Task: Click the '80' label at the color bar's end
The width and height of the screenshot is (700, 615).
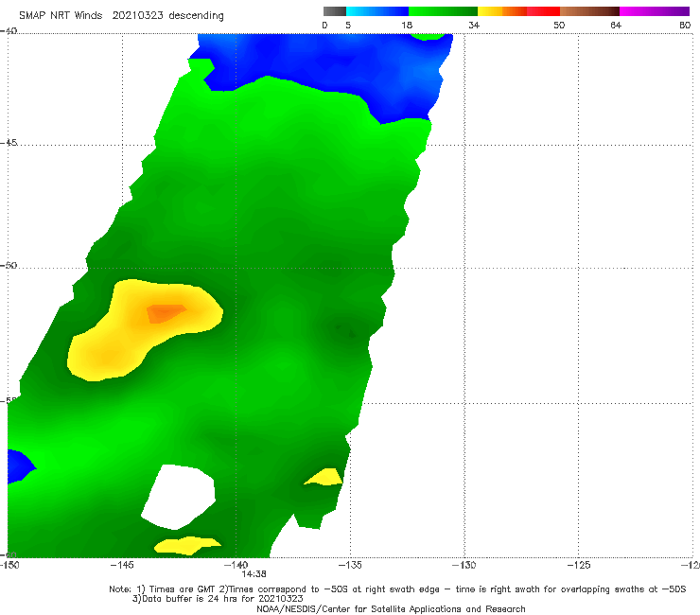Action: pyautogui.click(x=685, y=25)
